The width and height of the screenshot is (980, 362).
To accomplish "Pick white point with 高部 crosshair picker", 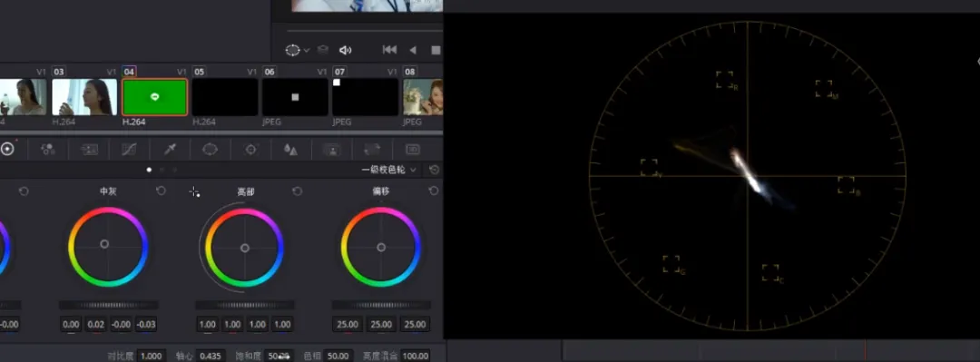I will (x=195, y=192).
